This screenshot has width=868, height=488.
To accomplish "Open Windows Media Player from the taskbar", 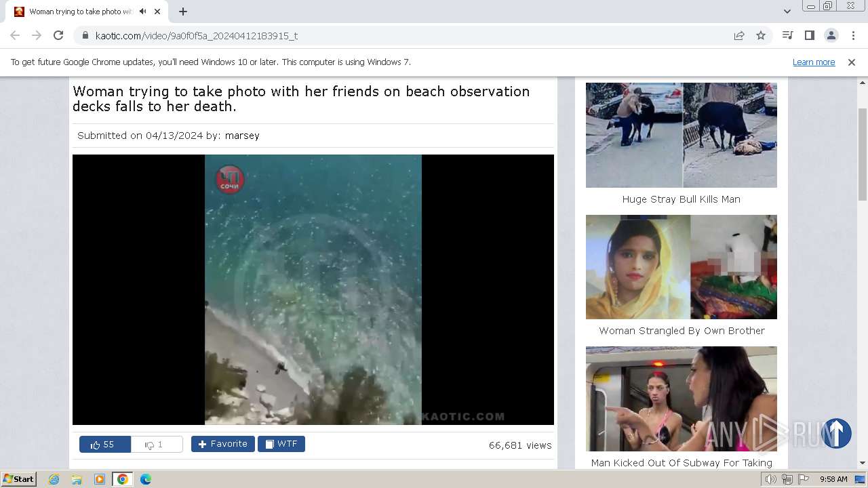I will [100, 479].
